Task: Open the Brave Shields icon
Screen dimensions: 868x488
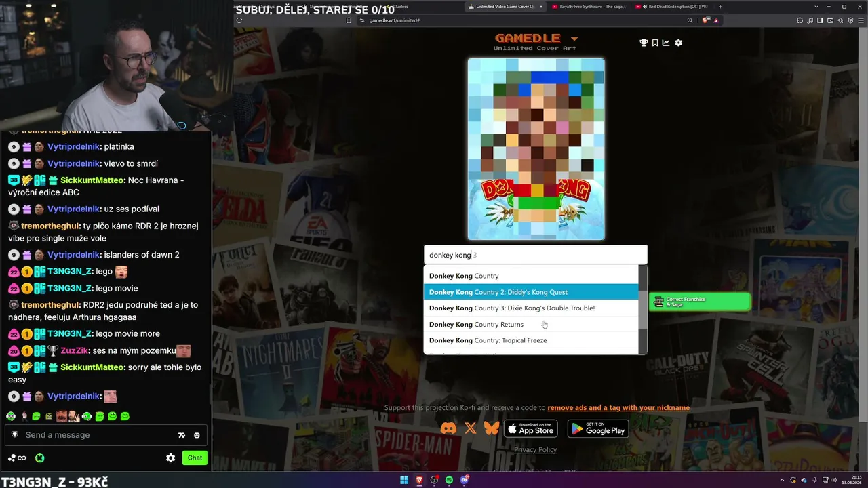Action: tap(705, 20)
